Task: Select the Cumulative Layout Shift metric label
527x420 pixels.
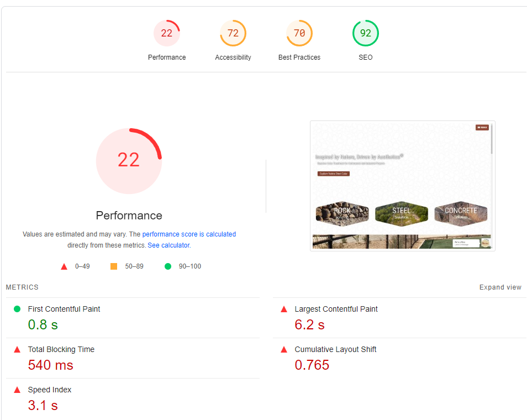Action: 335,349
